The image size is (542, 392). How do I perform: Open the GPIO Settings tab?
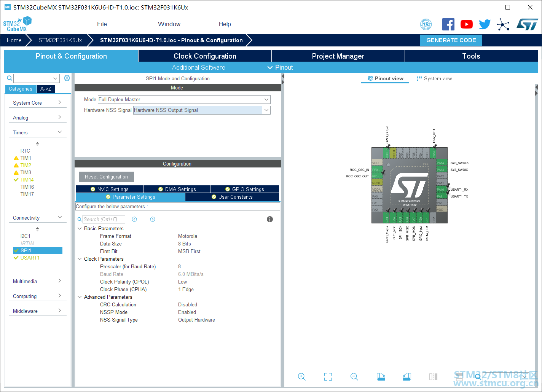point(245,189)
